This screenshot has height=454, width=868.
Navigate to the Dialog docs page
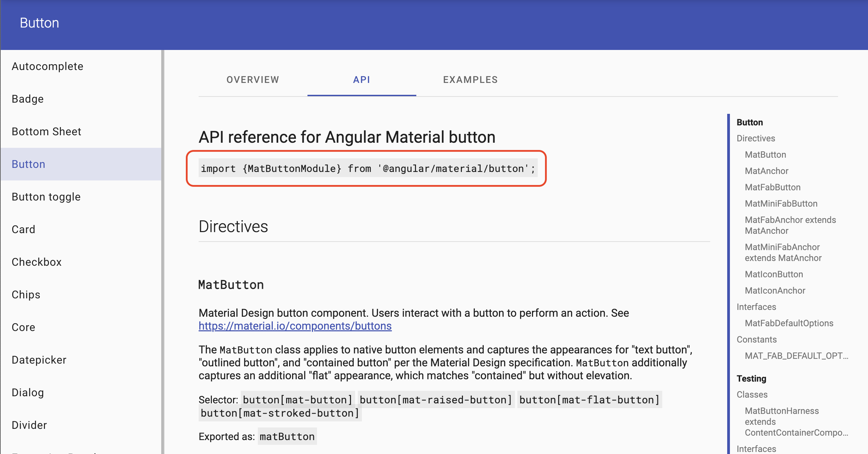point(28,392)
